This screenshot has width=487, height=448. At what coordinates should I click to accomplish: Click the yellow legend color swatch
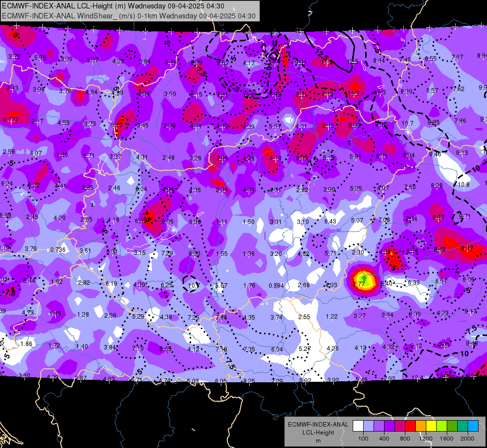tap(431, 426)
